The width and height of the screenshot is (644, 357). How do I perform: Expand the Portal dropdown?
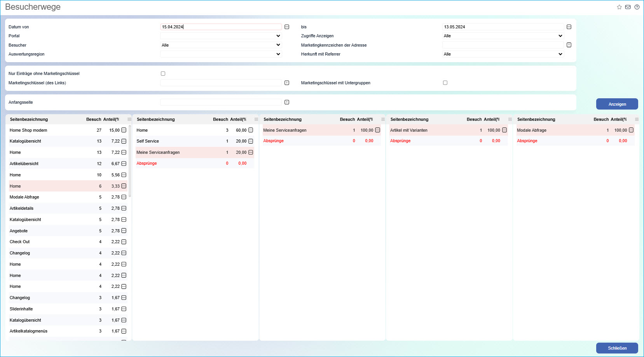click(x=220, y=36)
